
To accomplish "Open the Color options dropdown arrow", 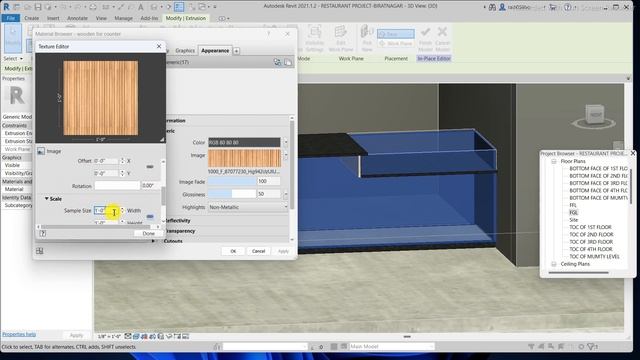I will [x=285, y=142].
